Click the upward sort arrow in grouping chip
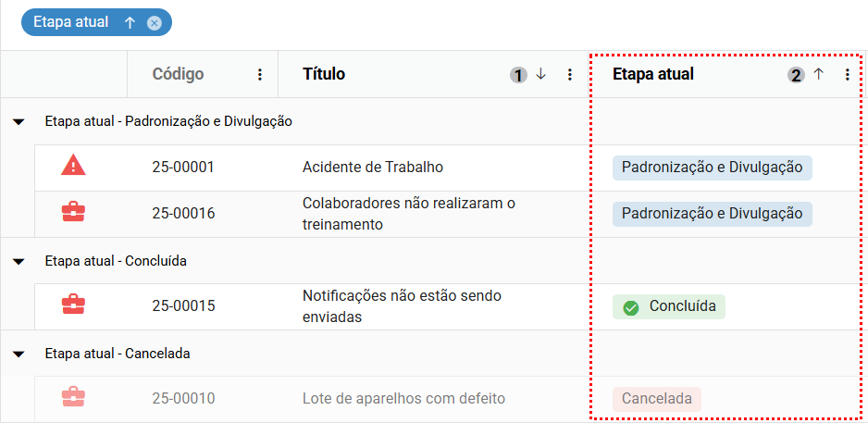This screenshot has height=423, width=868. (x=130, y=22)
